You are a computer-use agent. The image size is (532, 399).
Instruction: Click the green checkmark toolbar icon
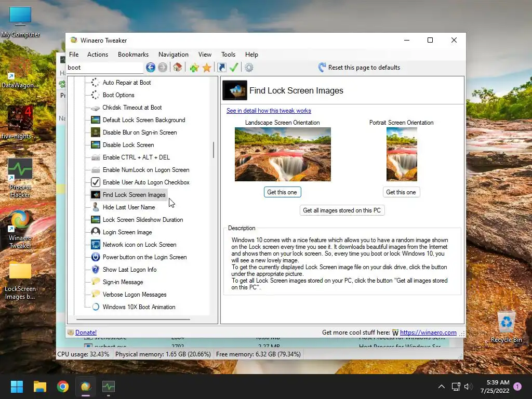coord(234,67)
